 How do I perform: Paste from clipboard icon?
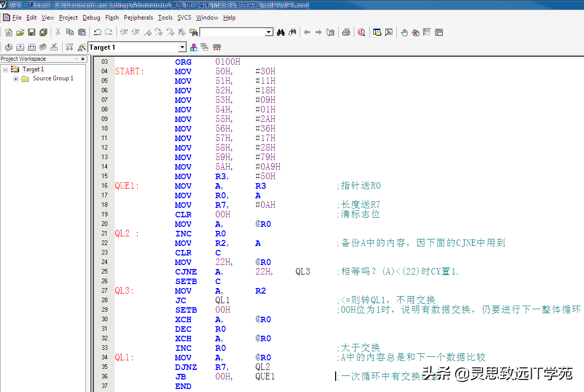click(82, 33)
